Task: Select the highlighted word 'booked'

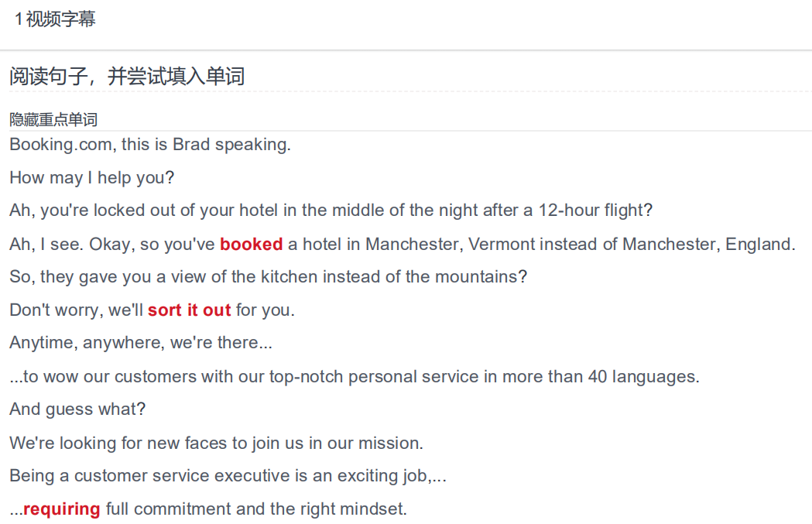Action: (251, 244)
